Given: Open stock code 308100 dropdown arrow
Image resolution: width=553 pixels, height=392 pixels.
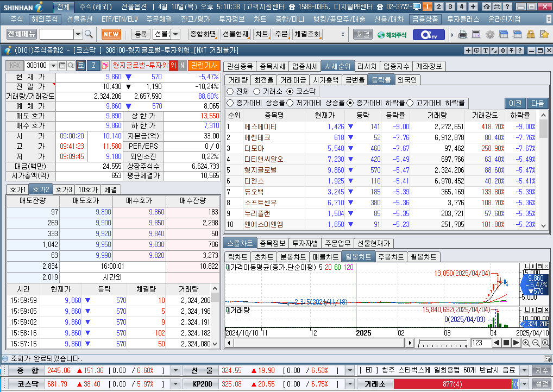Looking at the screenshot, I should coord(53,65).
